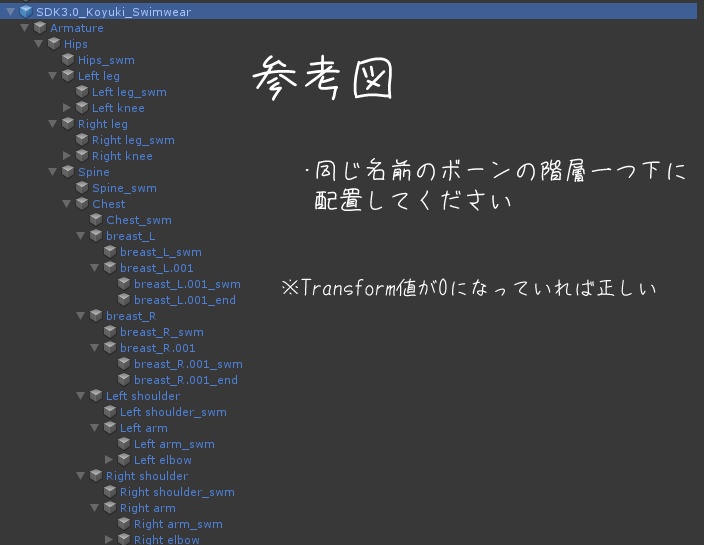704x545 pixels.
Task: Select the breast_R label in hierarchy
Action: [x=131, y=316]
